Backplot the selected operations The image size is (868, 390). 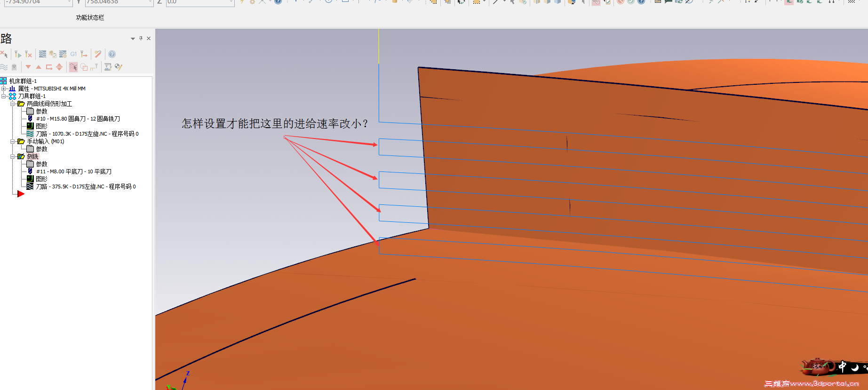[42, 54]
